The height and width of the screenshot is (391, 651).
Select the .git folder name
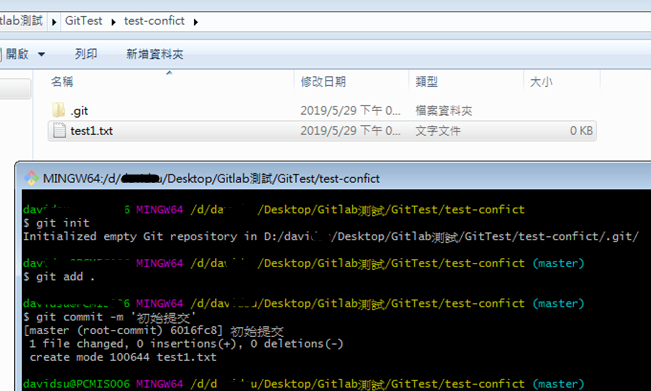pyautogui.click(x=79, y=111)
